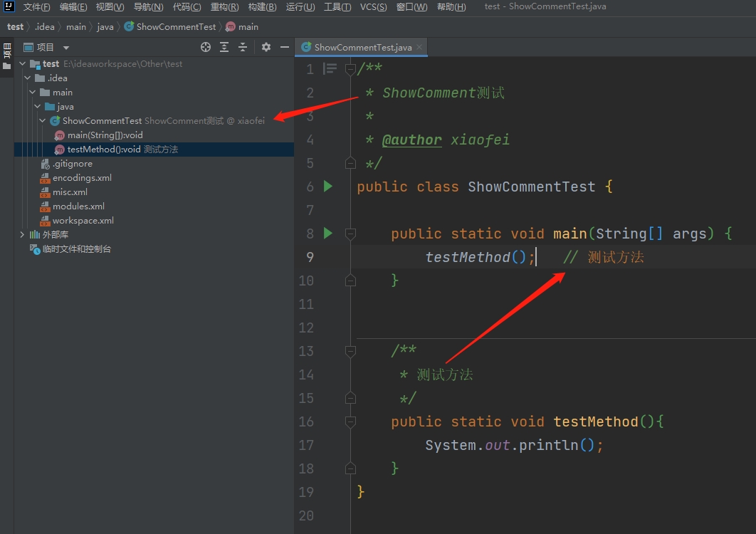Open project panel settings gear
This screenshot has height=534, width=756.
266,47
